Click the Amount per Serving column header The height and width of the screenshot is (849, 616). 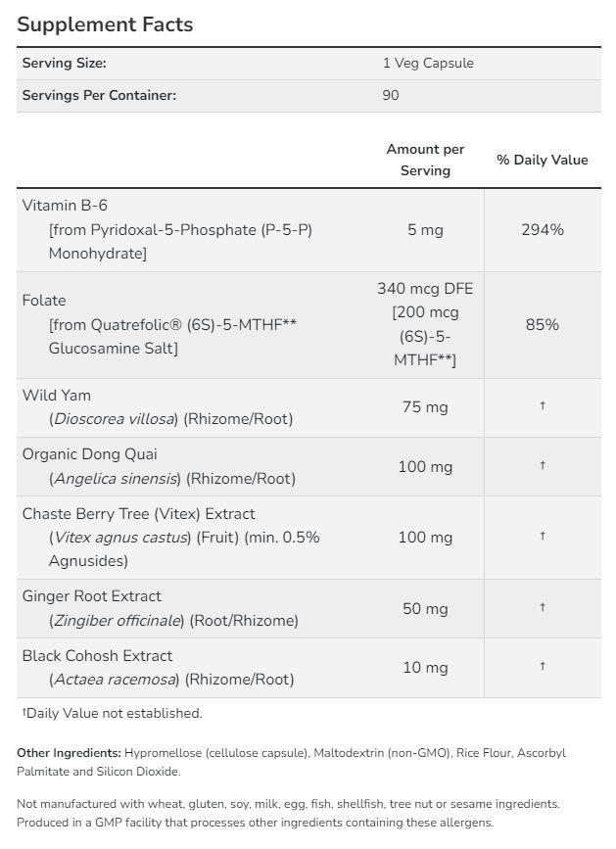425,160
